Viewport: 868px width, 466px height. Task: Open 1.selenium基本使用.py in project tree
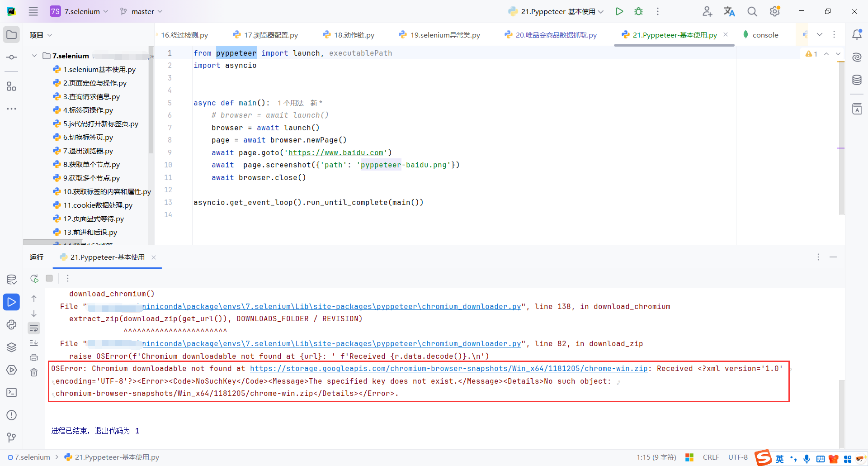tap(94, 70)
